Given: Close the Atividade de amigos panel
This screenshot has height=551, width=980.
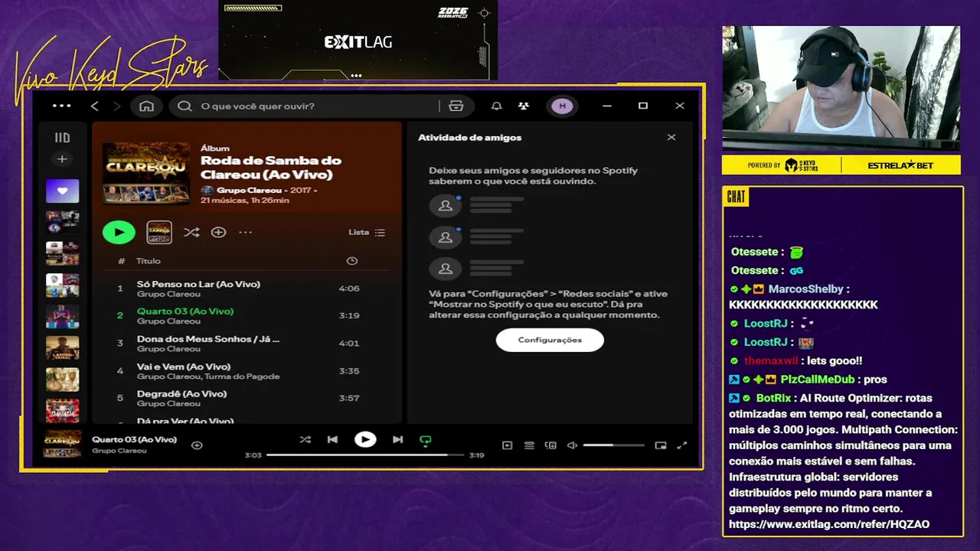Looking at the screenshot, I should coord(671,138).
